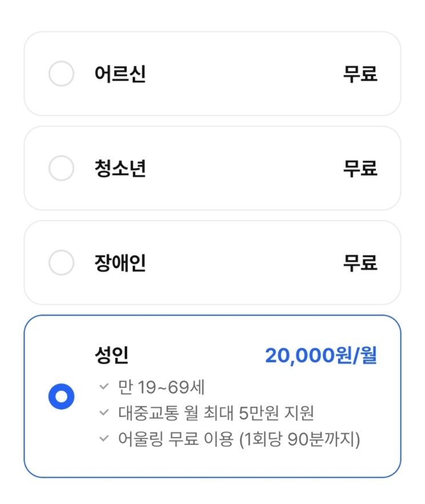Screen dimensions: 425x504
Task: Select the 어르신 radio button
Action: (x=61, y=74)
